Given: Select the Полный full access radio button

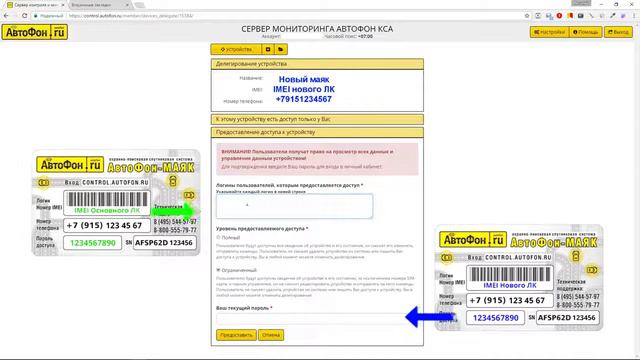Looking at the screenshot, I should [x=218, y=237].
